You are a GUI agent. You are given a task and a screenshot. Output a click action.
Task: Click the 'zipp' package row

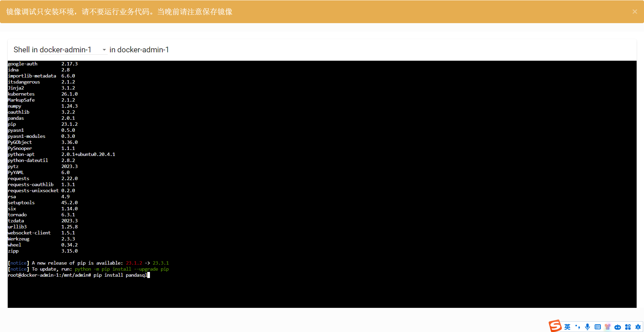[43, 251]
